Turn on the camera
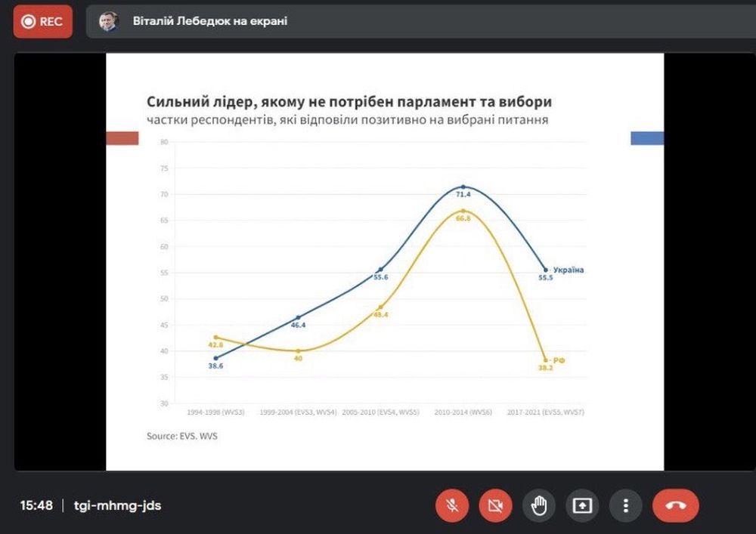 point(495,505)
